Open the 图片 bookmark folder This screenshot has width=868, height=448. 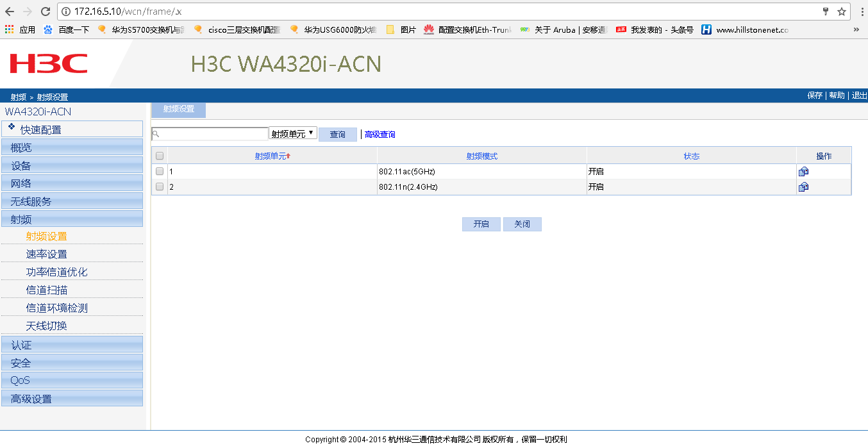point(401,29)
